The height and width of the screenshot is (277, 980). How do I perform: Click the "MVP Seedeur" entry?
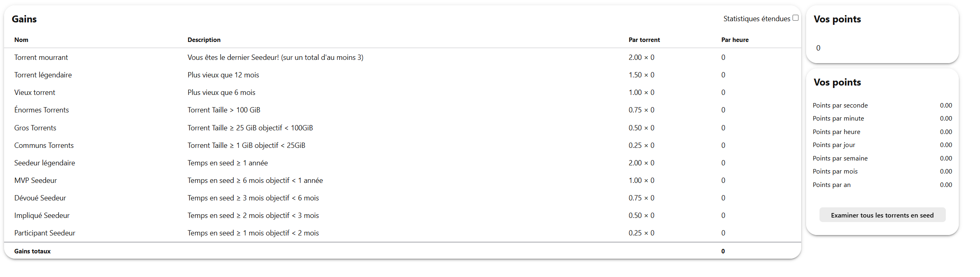tap(35, 180)
